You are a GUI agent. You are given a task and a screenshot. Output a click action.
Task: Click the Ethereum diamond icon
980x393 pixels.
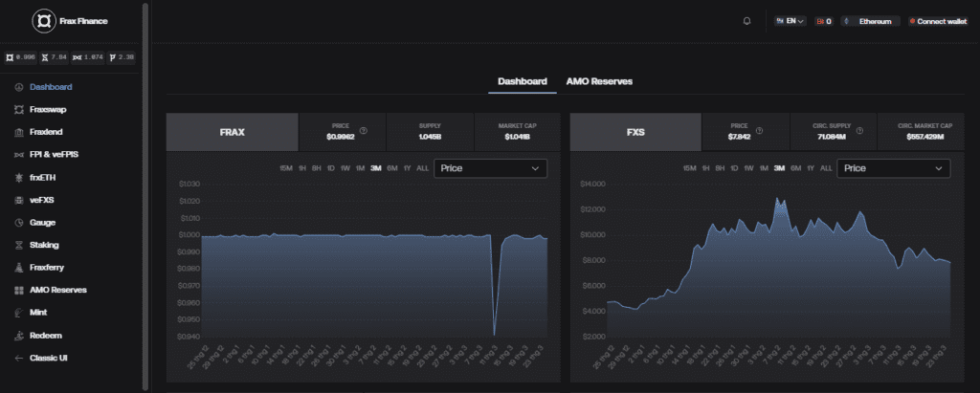847,21
